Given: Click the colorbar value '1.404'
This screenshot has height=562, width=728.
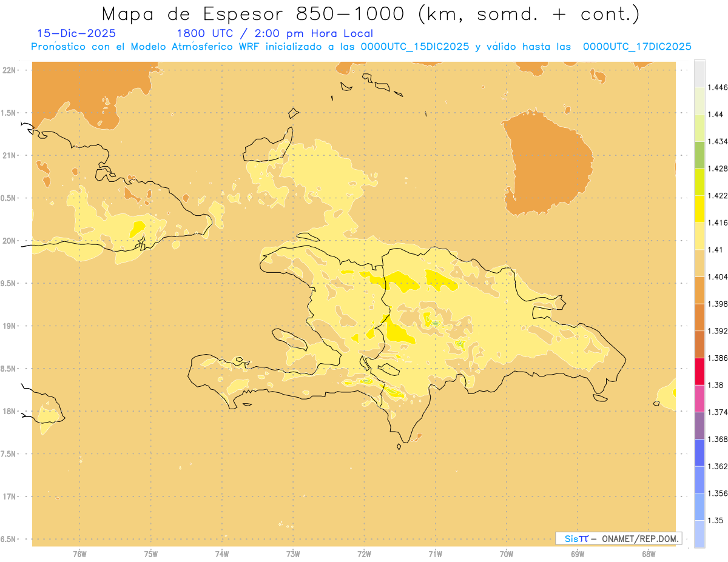Looking at the screenshot, I should point(718,276).
